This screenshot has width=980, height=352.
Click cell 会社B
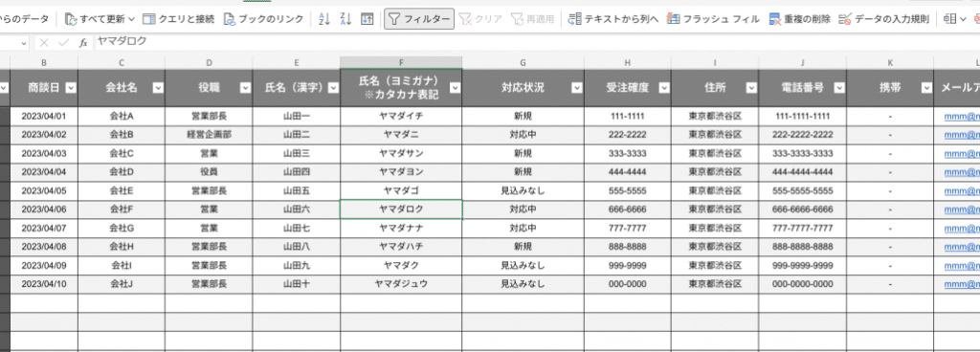click(x=122, y=135)
